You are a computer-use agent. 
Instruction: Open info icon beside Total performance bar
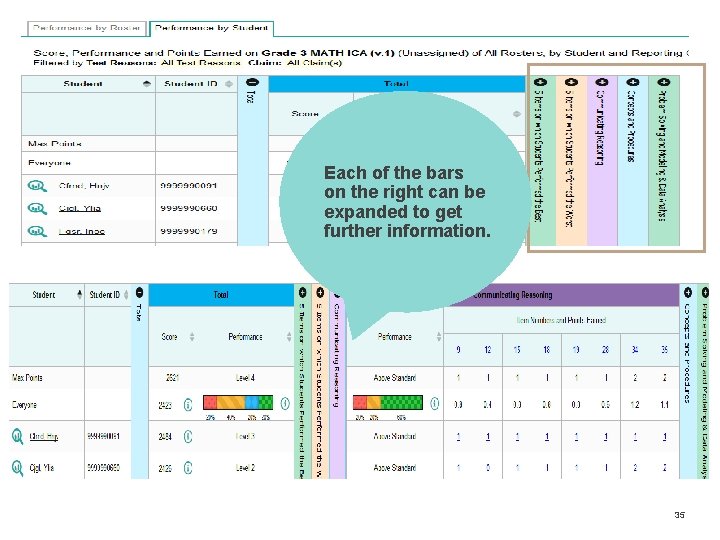285,404
